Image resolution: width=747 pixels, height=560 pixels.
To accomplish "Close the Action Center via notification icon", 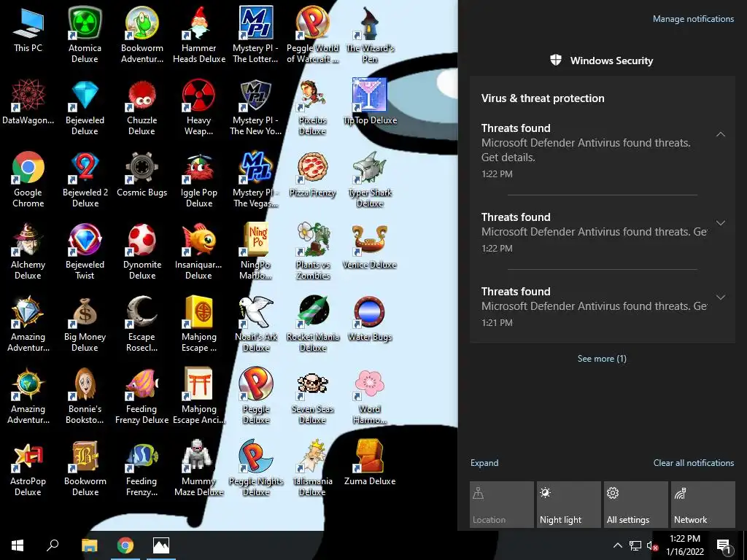I will [x=724, y=545].
